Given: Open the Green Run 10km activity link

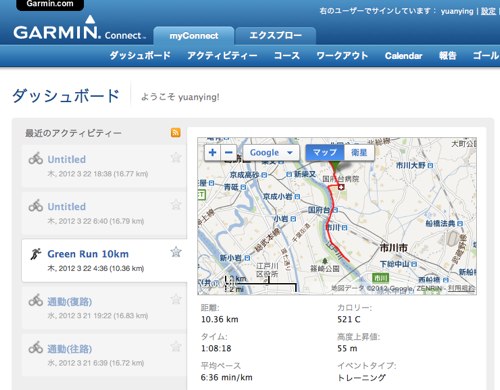Looking at the screenshot, I should pyautogui.click(x=88, y=254).
